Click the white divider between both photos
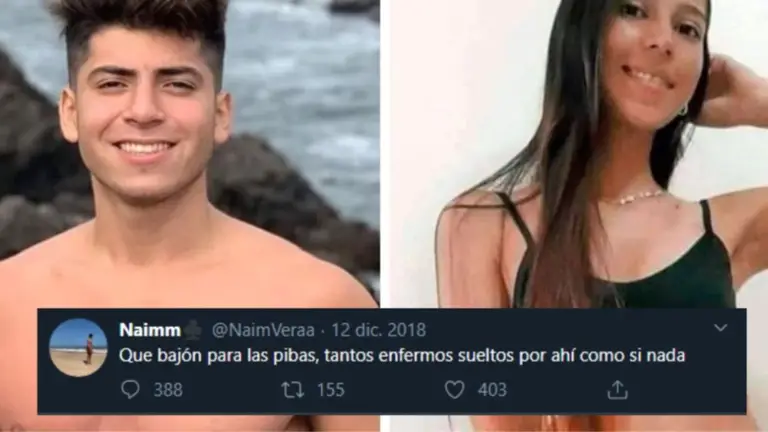The height and width of the screenshot is (432, 768). pyautogui.click(x=384, y=154)
